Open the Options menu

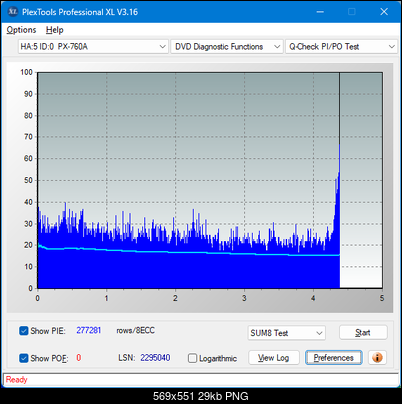coord(21,30)
